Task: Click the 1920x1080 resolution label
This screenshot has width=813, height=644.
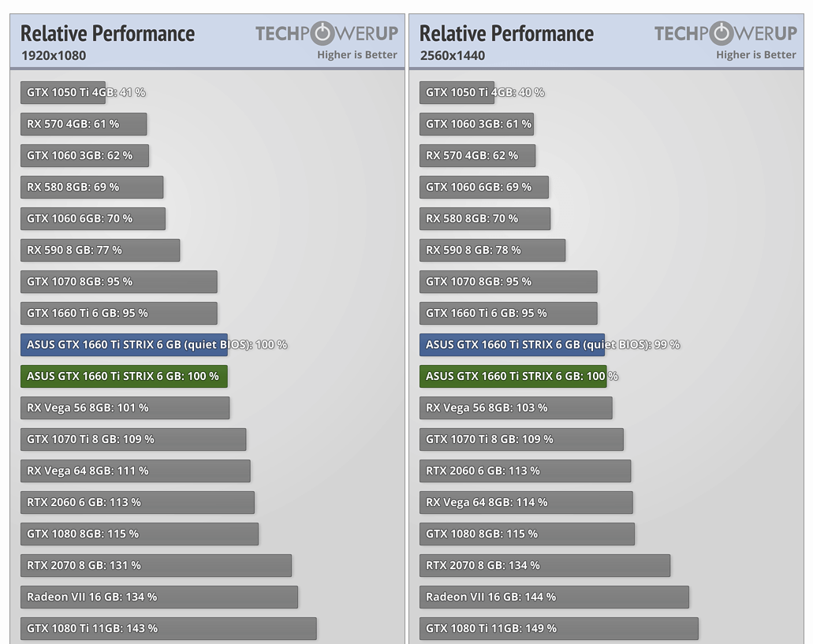Action: [x=53, y=55]
